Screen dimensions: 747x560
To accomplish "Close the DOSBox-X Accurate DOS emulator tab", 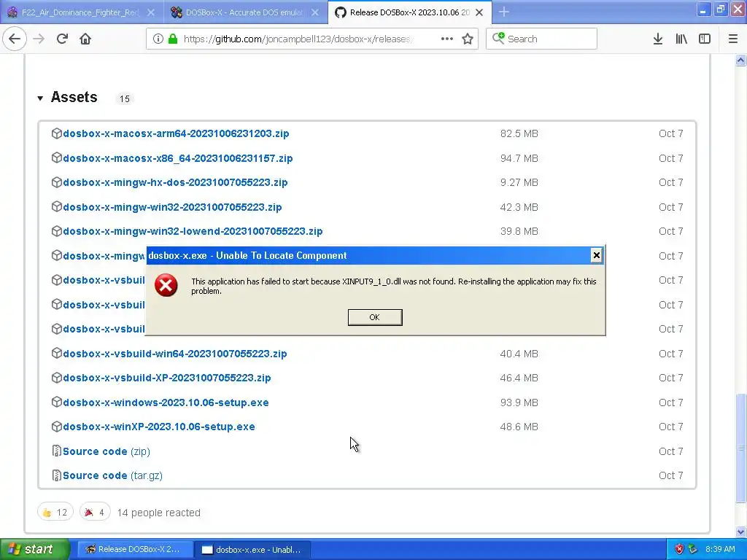I will tap(315, 12).
